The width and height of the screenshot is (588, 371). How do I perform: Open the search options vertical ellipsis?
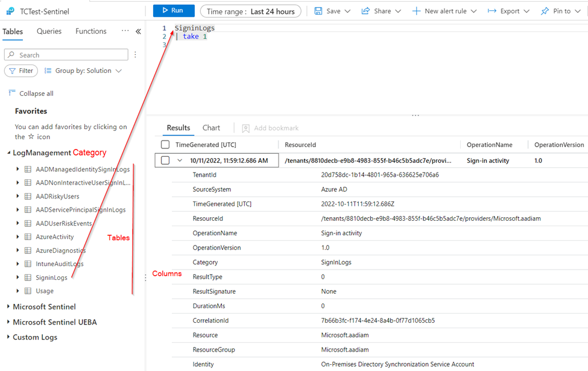pos(135,55)
